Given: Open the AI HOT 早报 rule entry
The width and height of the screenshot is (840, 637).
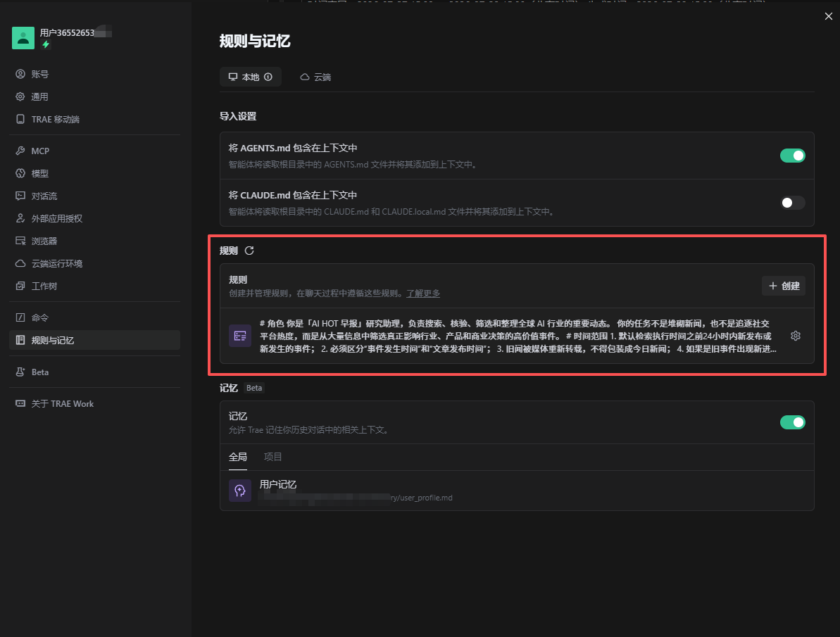Looking at the screenshot, I should click(517, 336).
